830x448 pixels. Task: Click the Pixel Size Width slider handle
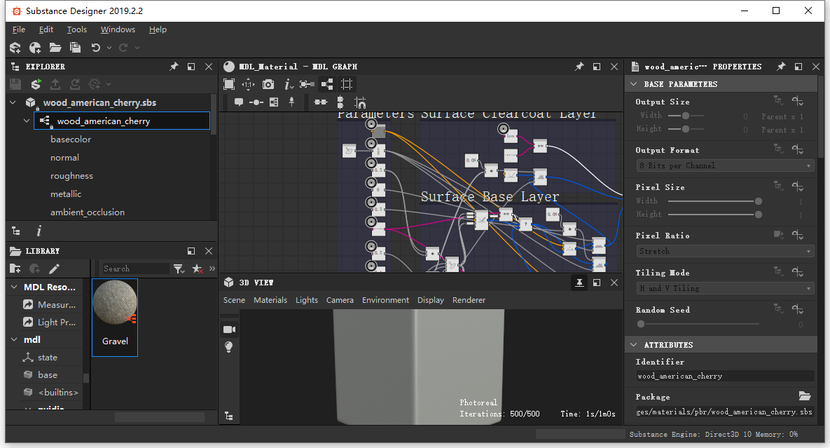point(759,201)
